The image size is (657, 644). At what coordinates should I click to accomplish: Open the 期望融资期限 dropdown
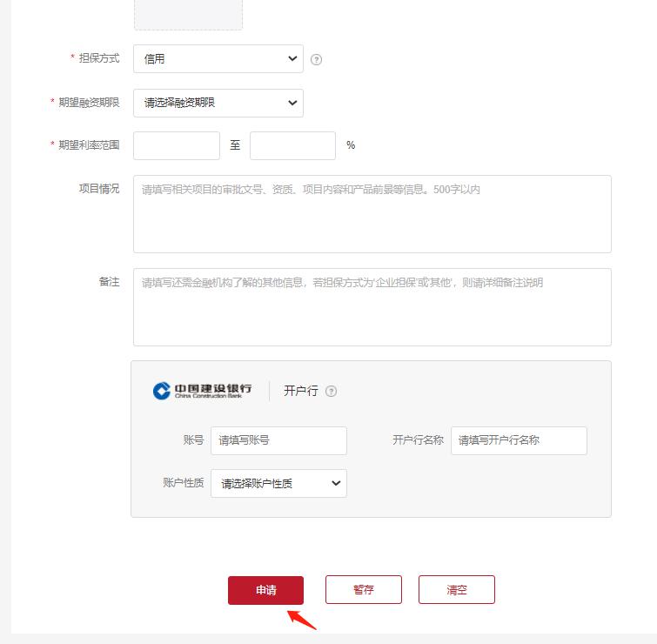click(218, 103)
